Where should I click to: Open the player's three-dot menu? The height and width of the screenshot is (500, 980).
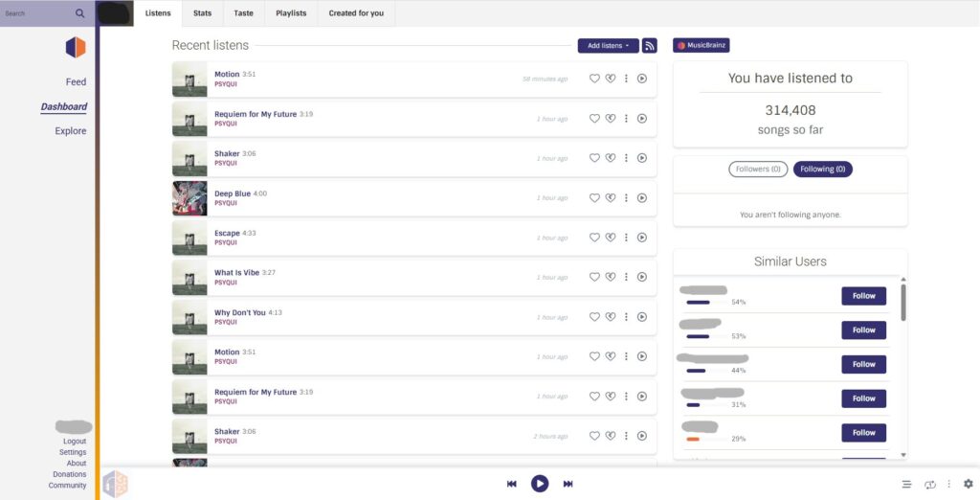point(948,484)
